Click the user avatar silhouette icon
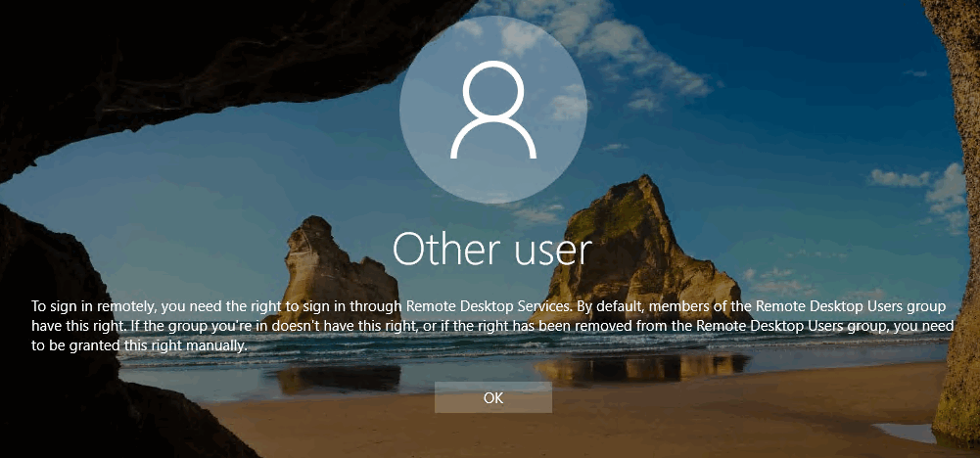This screenshot has height=458, width=980. [492, 111]
